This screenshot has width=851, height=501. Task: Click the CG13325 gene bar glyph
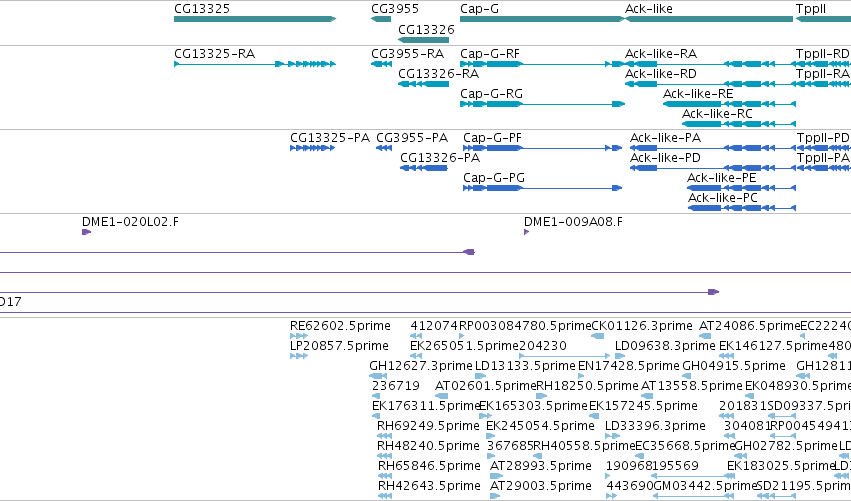pyautogui.click(x=255, y=19)
